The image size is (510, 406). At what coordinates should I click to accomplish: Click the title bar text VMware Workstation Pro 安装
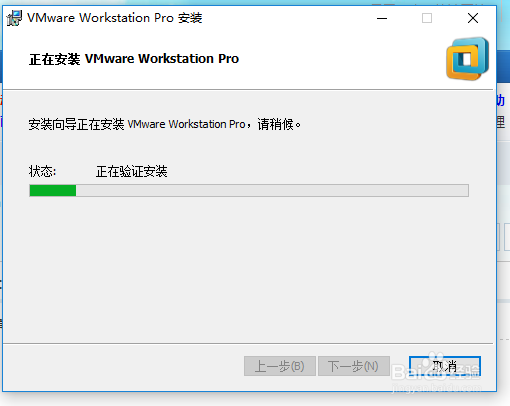point(115,18)
